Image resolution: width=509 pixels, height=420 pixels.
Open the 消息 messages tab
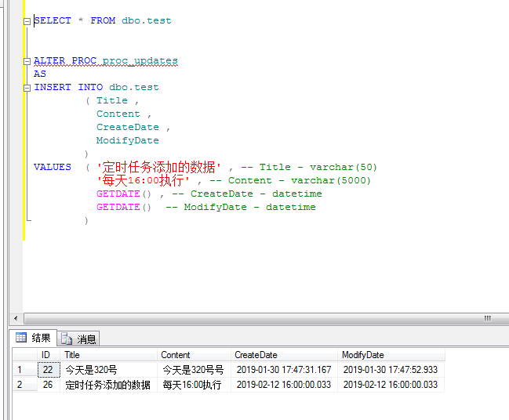click(x=78, y=339)
